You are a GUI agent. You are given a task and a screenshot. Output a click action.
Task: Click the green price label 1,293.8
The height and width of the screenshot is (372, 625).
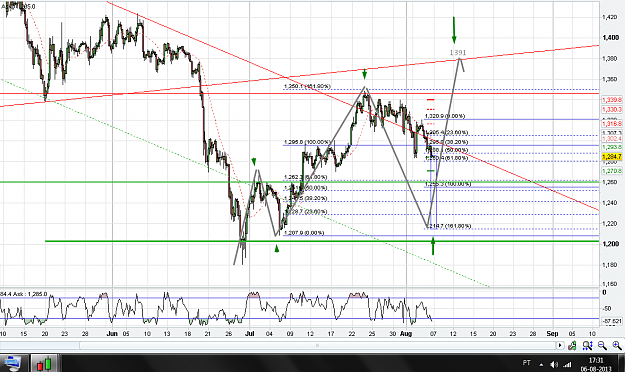(612, 147)
